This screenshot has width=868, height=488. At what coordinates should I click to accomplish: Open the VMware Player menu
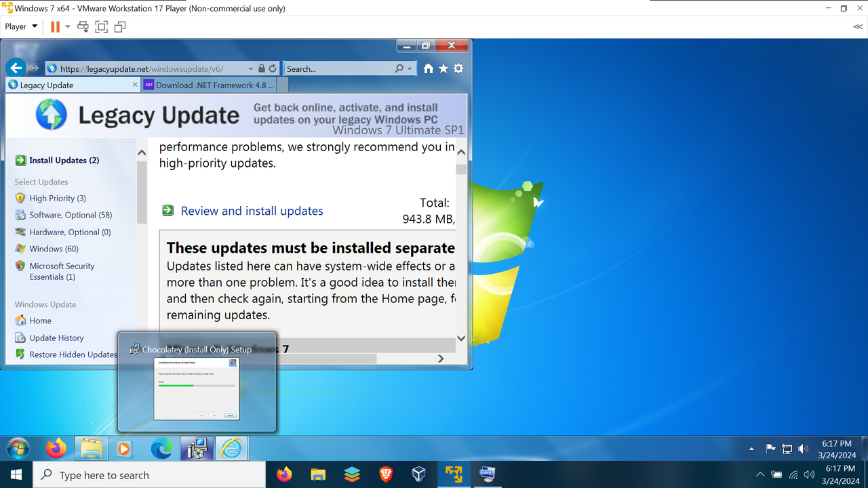(21, 26)
